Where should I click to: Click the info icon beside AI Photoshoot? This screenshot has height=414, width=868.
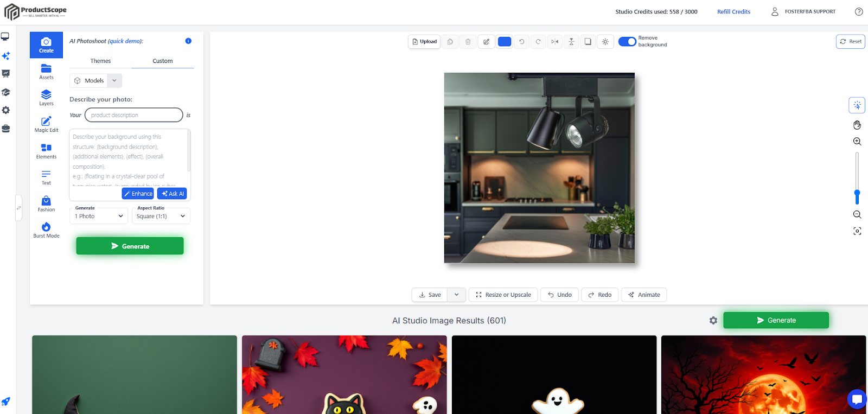tap(188, 41)
